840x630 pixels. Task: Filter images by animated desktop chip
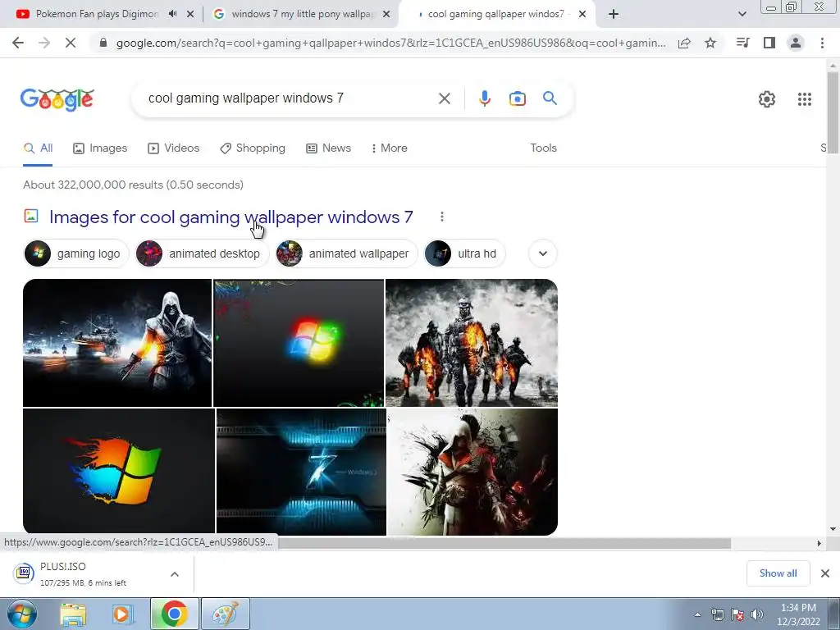coord(201,253)
